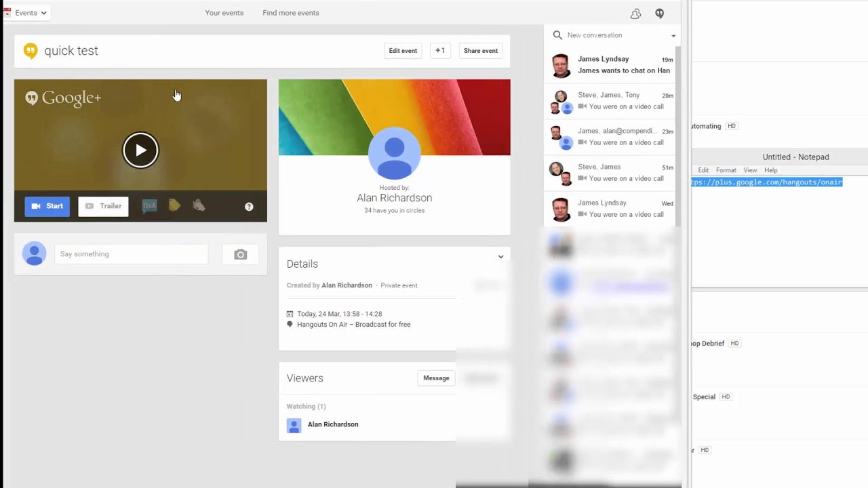This screenshot has width=868, height=488.
Task: Open the Hangouts panel dropdown arrow
Action: click(x=673, y=36)
